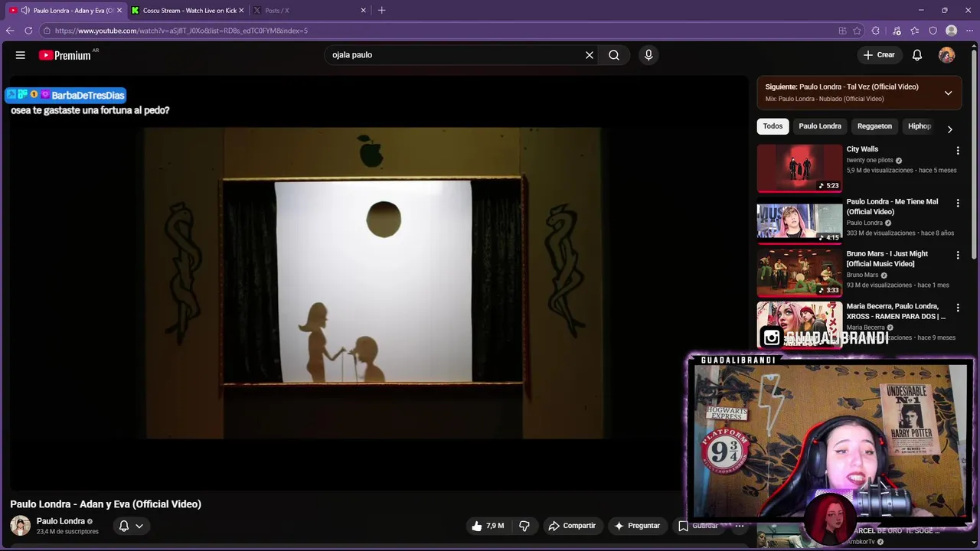Screen dimensions: 980x551
Task: Open options for I Just Might video
Action: pyautogui.click(x=958, y=255)
